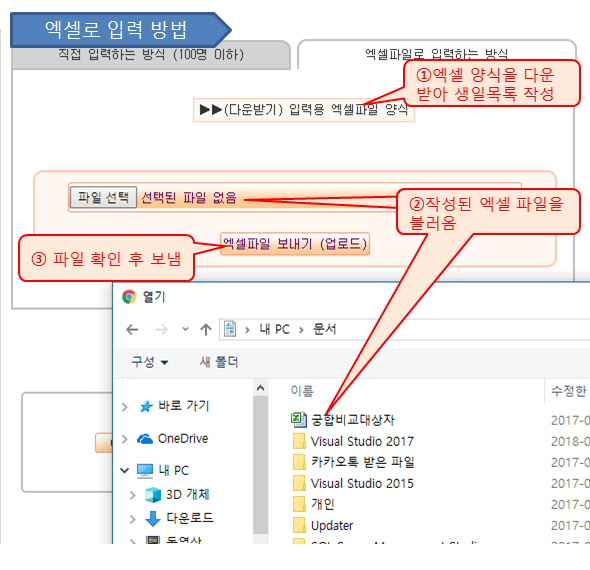Click the Chrome icon in 열기 title bar
This screenshot has width=590, height=570.
coord(129,297)
